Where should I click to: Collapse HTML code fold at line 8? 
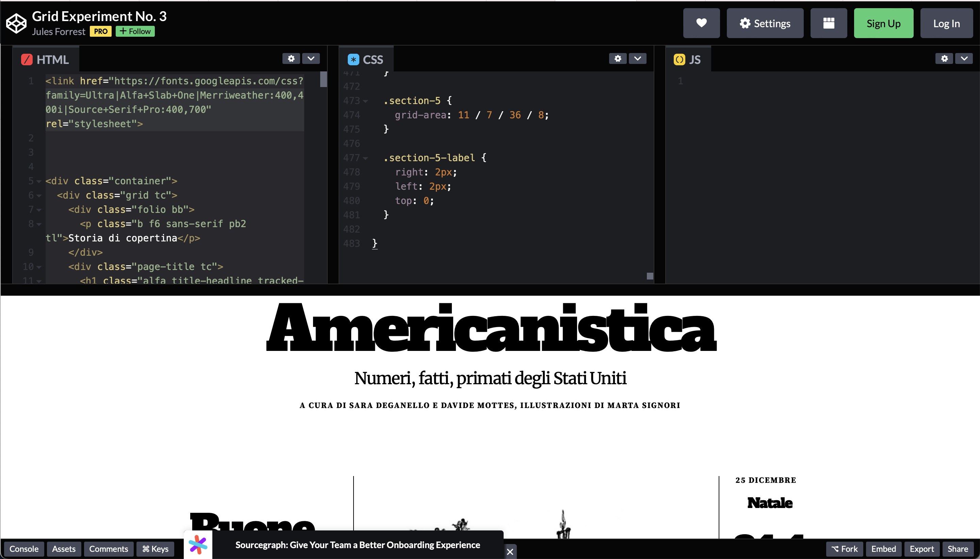[x=39, y=224]
